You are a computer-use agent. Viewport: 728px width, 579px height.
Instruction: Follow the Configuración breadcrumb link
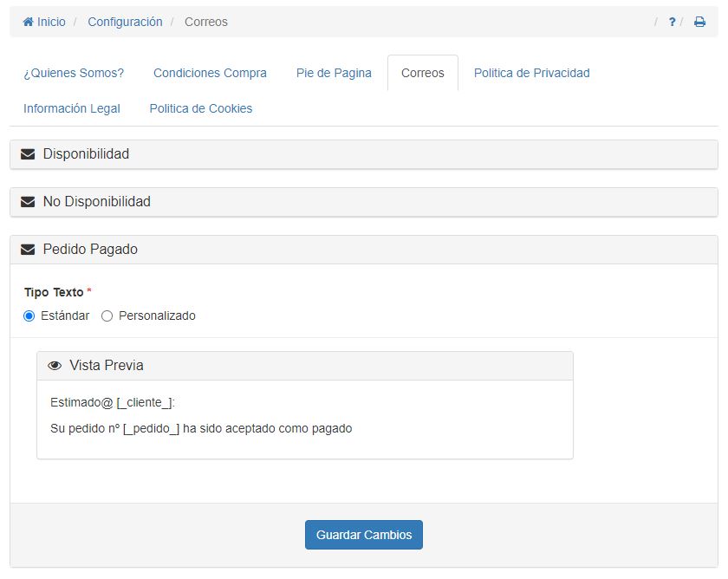click(125, 22)
